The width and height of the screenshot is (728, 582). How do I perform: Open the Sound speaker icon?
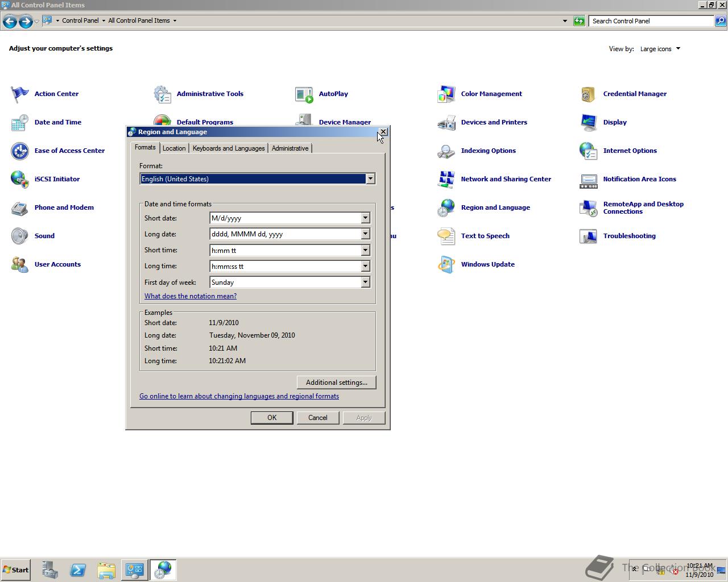[20, 236]
